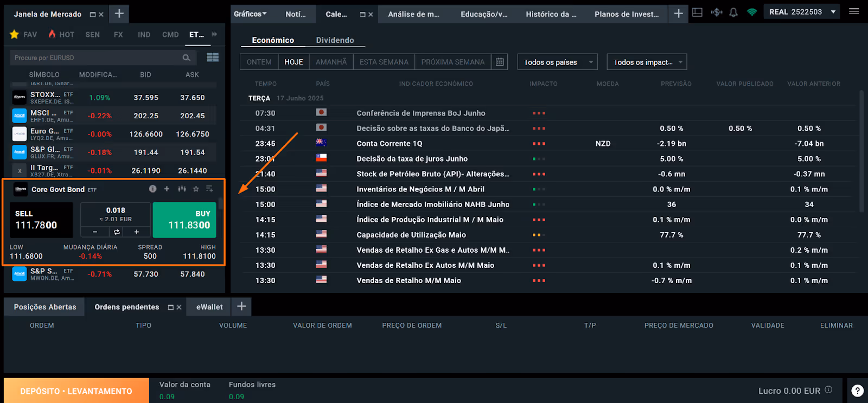This screenshot has height=403, width=868.
Task: Select the HOJE date filter
Action: [x=293, y=62]
